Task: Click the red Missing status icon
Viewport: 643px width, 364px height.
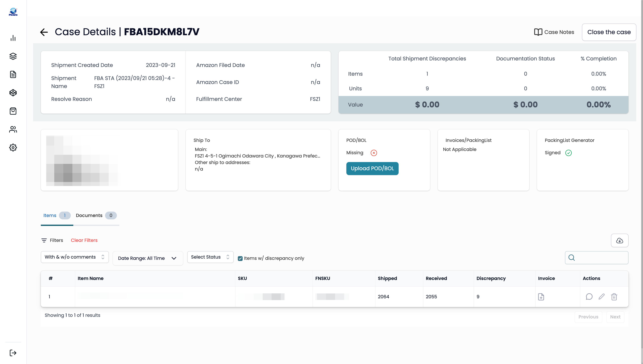Action: point(374,153)
